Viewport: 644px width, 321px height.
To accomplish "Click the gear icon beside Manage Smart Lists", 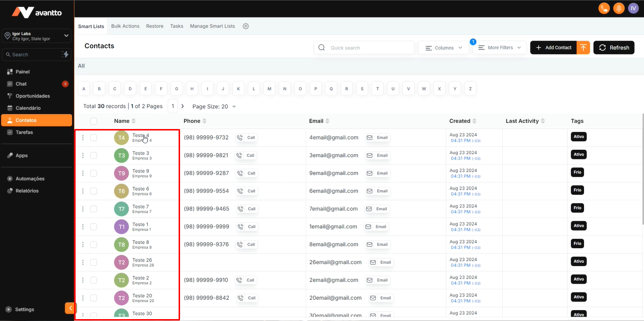I will 246,26.
